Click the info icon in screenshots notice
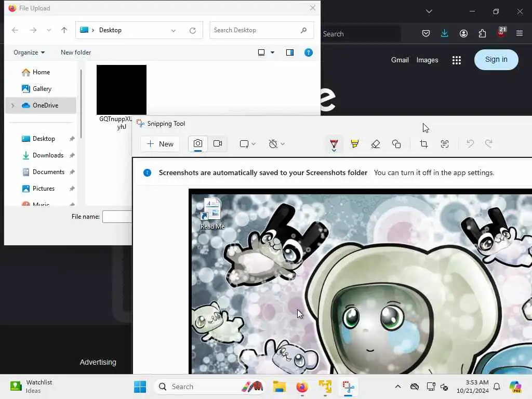This screenshot has height=399, width=532. tap(147, 172)
